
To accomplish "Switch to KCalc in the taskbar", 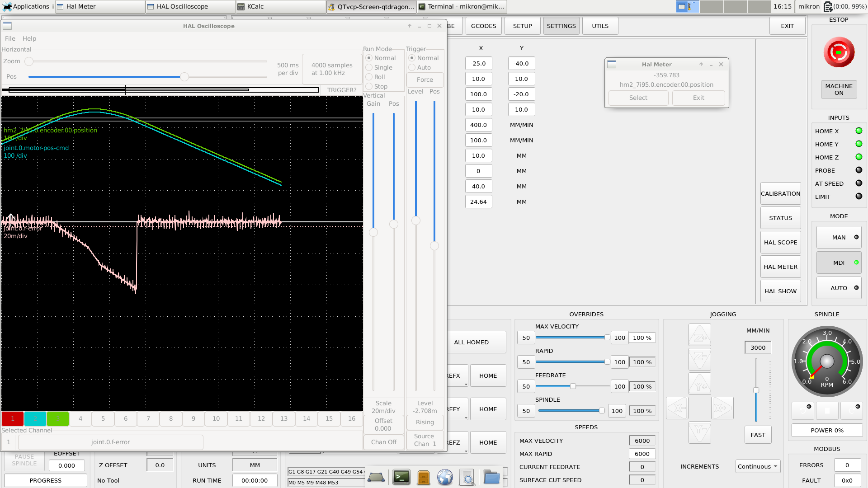I will click(x=280, y=7).
